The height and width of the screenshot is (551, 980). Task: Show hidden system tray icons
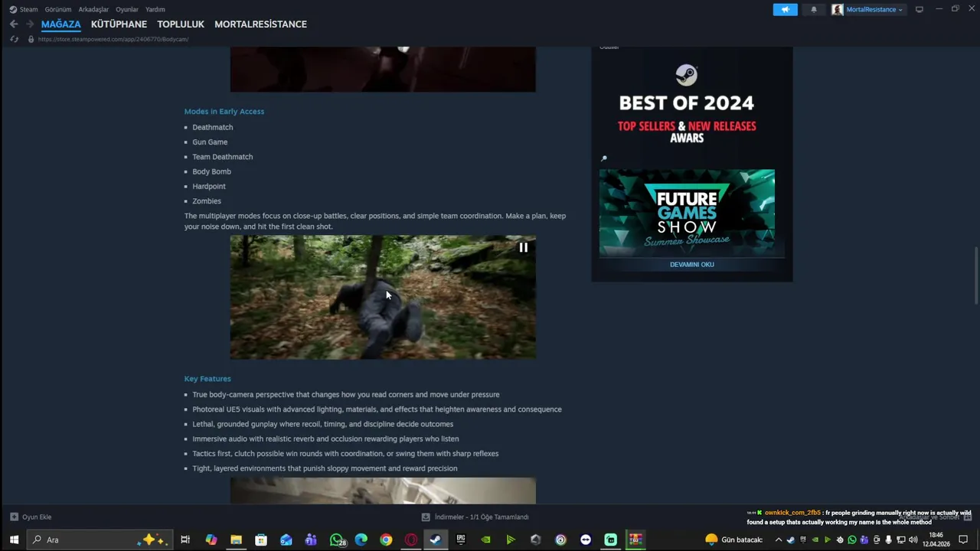click(779, 540)
